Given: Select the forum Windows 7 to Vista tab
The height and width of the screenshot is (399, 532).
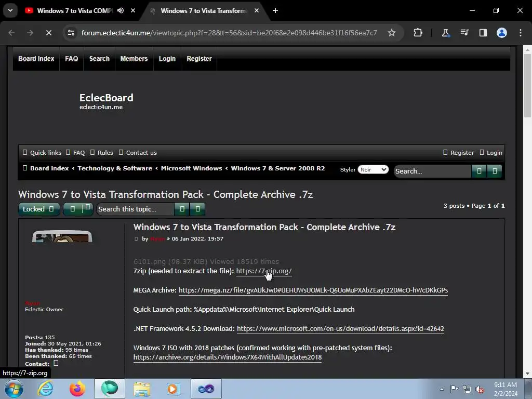Looking at the screenshot, I should pos(204,10).
